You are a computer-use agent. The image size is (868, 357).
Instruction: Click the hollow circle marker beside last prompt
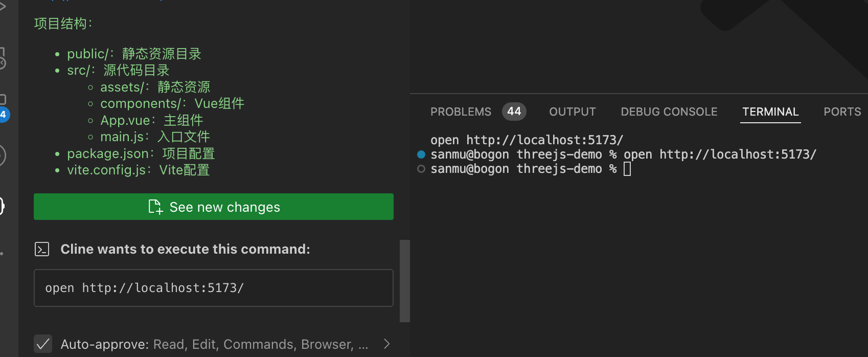421,169
